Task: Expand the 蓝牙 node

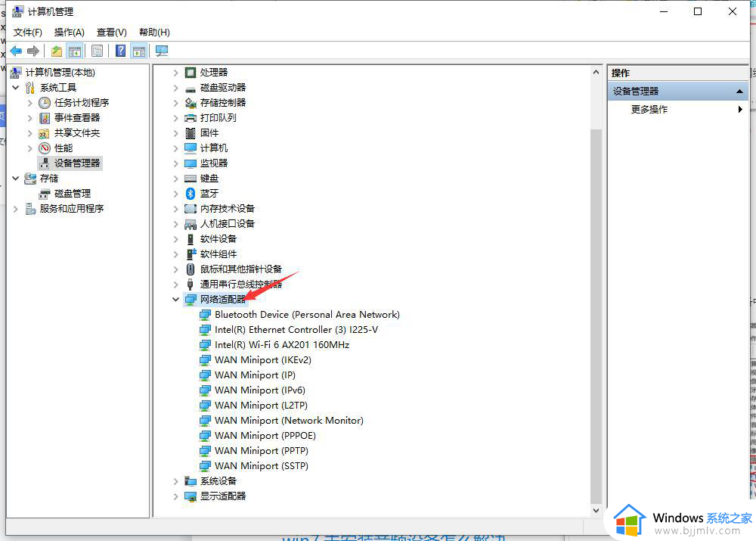Action: point(175,194)
